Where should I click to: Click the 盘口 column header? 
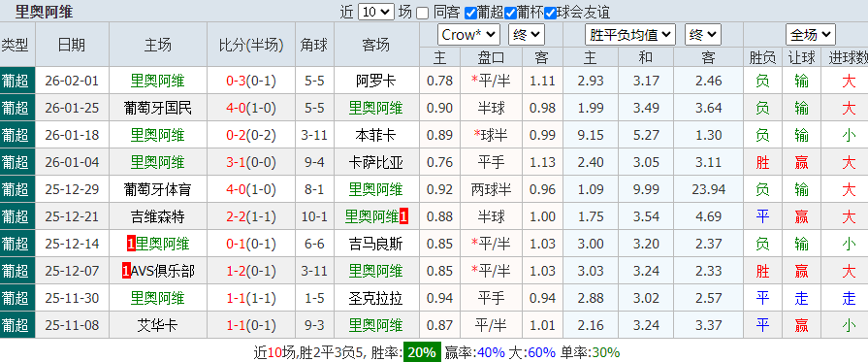tap(491, 57)
